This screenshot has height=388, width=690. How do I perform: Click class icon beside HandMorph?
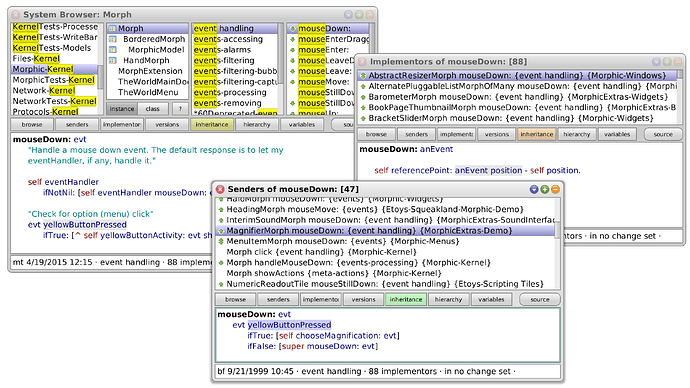pyautogui.click(x=112, y=60)
